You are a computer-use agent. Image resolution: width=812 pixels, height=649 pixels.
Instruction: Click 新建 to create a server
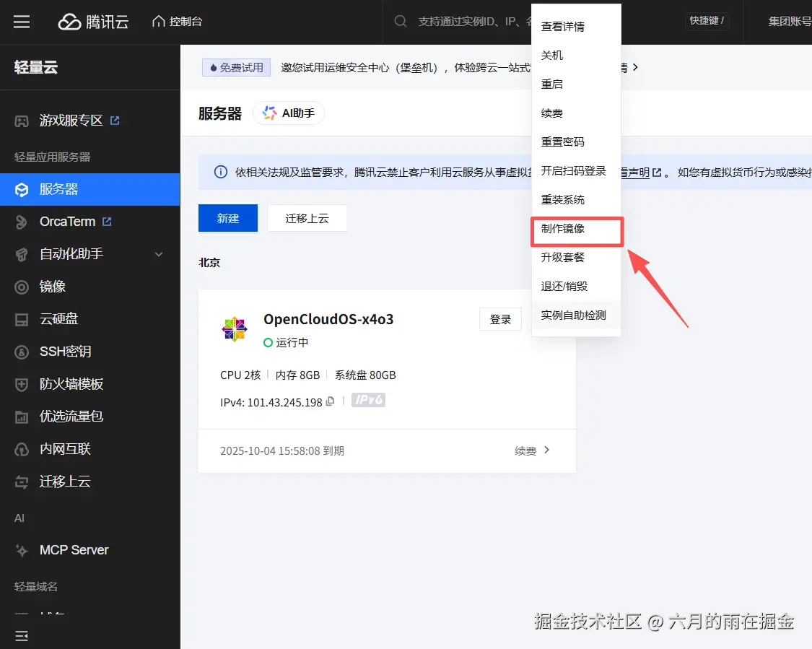(x=228, y=218)
